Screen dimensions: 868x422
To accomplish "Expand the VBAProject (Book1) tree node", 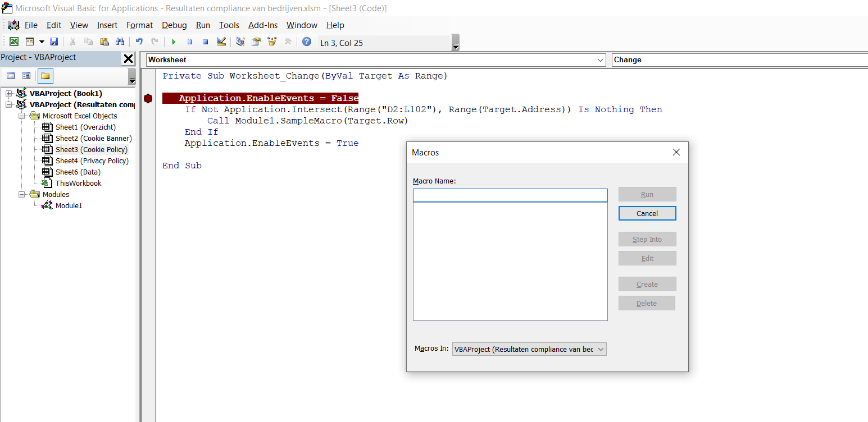I will pyautogui.click(x=8, y=93).
